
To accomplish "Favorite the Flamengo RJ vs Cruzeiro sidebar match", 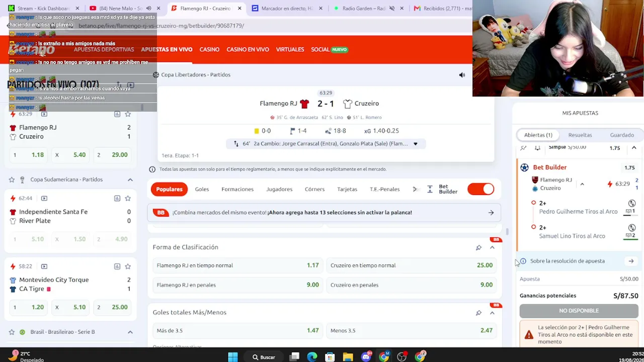I will pyautogui.click(x=128, y=114).
